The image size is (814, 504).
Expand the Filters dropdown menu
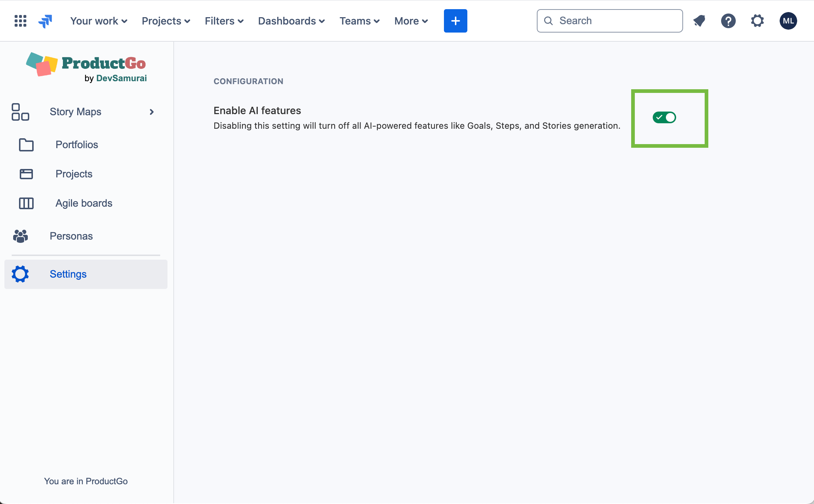click(224, 21)
